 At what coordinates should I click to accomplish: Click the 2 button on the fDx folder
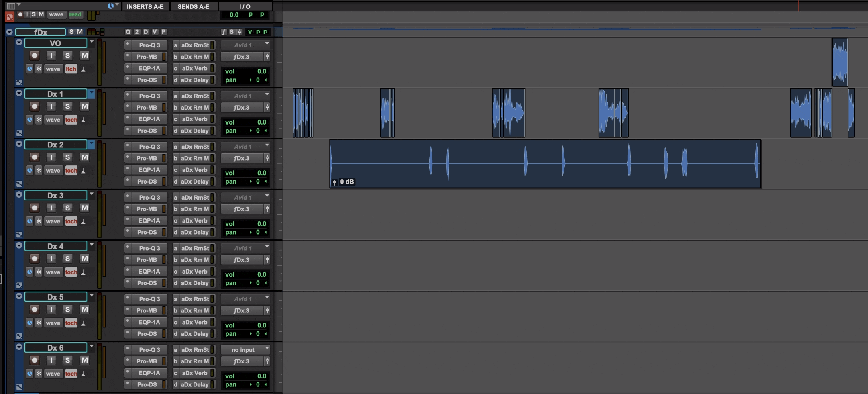[x=137, y=32]
